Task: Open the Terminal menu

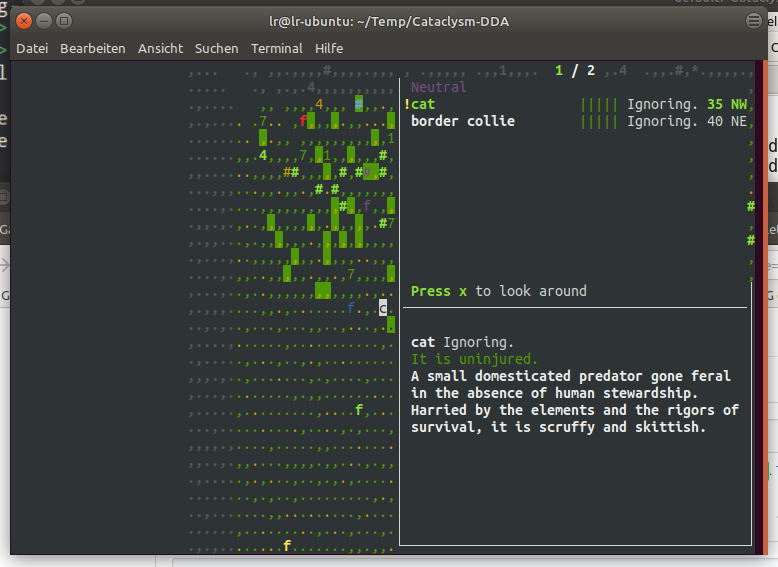Action: (276, 49)
